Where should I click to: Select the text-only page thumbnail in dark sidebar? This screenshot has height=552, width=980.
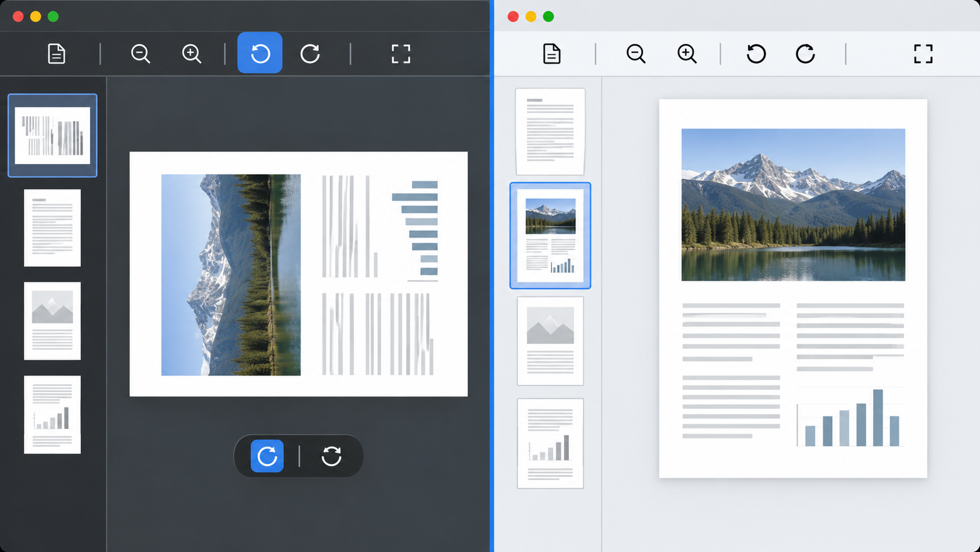52,228
